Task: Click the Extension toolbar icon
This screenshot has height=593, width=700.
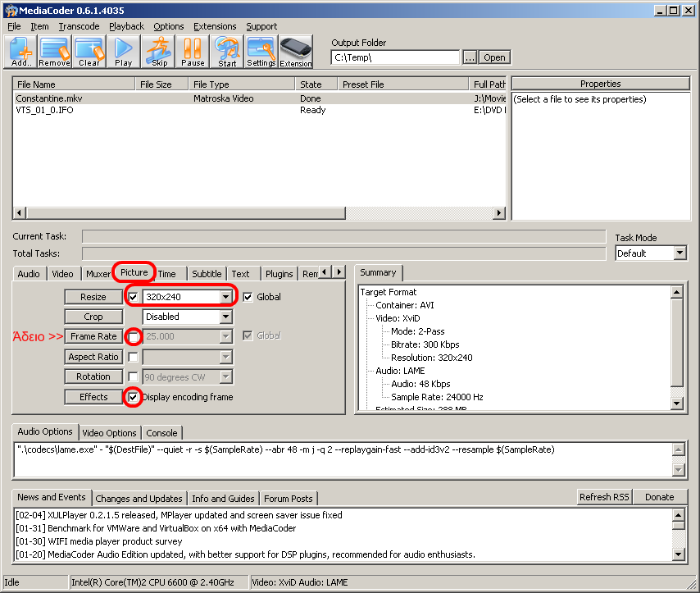Action: 296,52
